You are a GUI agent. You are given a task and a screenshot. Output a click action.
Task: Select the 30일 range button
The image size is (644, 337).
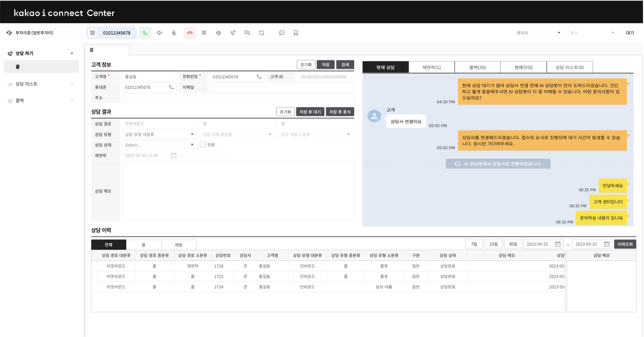[513, 244]
